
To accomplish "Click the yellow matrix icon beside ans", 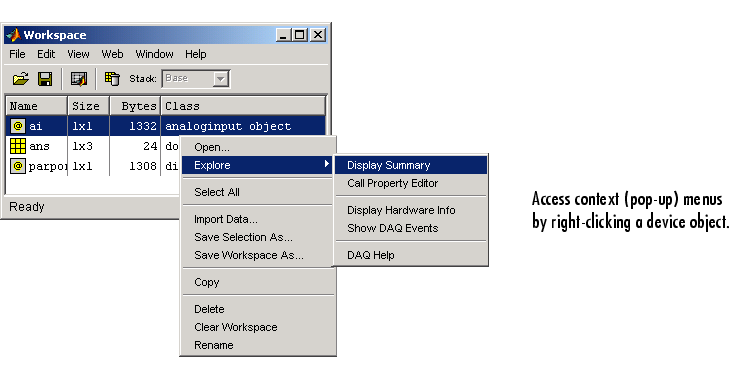I will click(18, 146).
